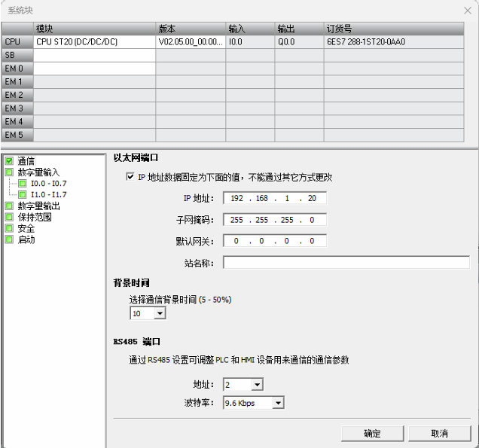
Task: Click the EM 0 row module cell
Action: click(94, 69)
